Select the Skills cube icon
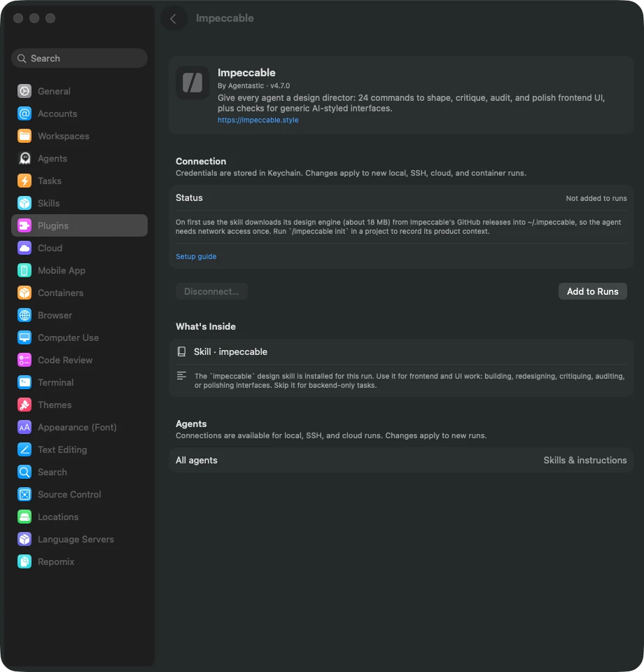This screenshot has height=672, width=644. (24, 203)
